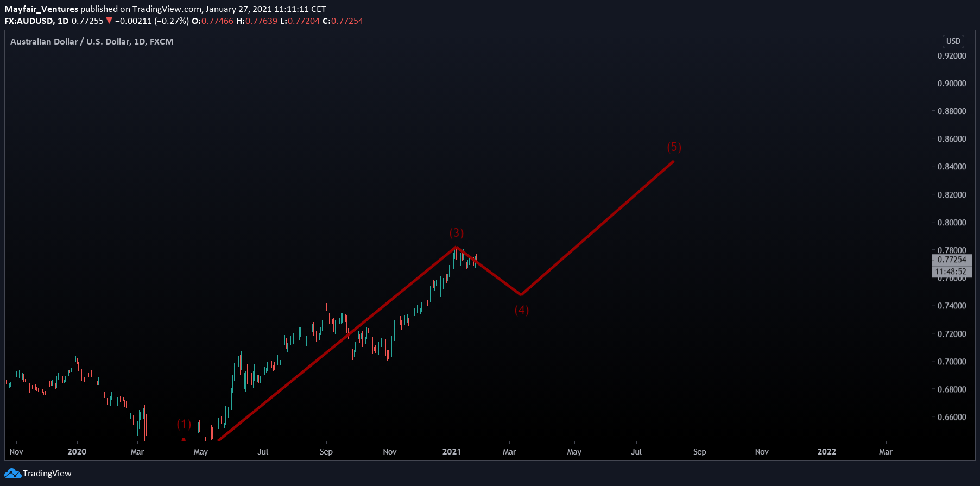
Task: Click the low price value L:0.77204
Action: (300, 21)
